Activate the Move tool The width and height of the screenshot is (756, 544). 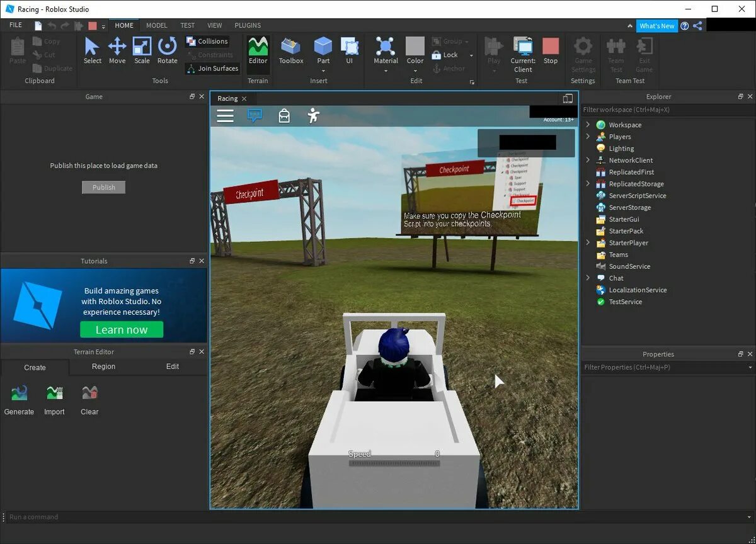point(117,50)
